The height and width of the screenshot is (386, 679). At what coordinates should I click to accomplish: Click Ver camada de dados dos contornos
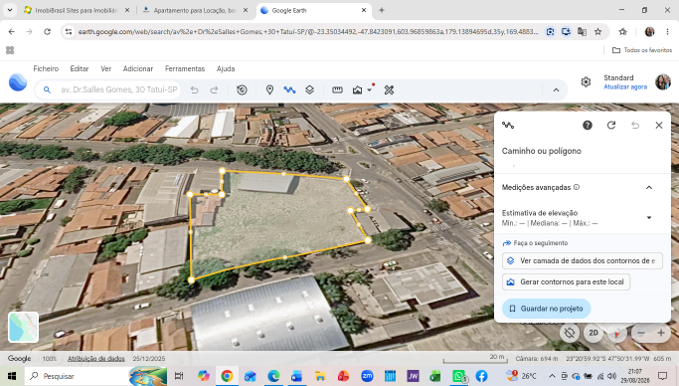582,260
